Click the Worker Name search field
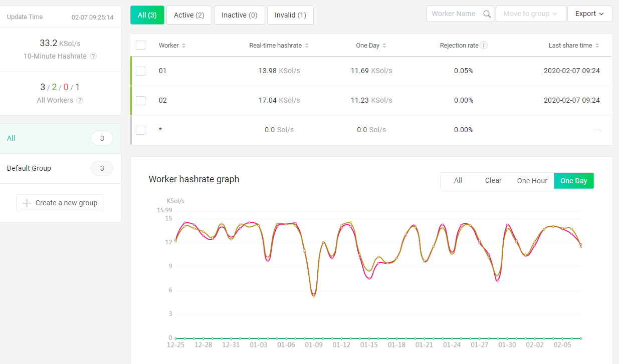 tap(454, 14)
